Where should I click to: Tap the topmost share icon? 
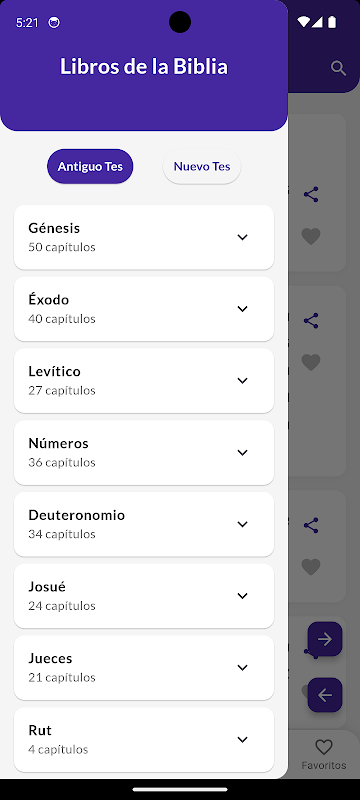click(311, 194)
